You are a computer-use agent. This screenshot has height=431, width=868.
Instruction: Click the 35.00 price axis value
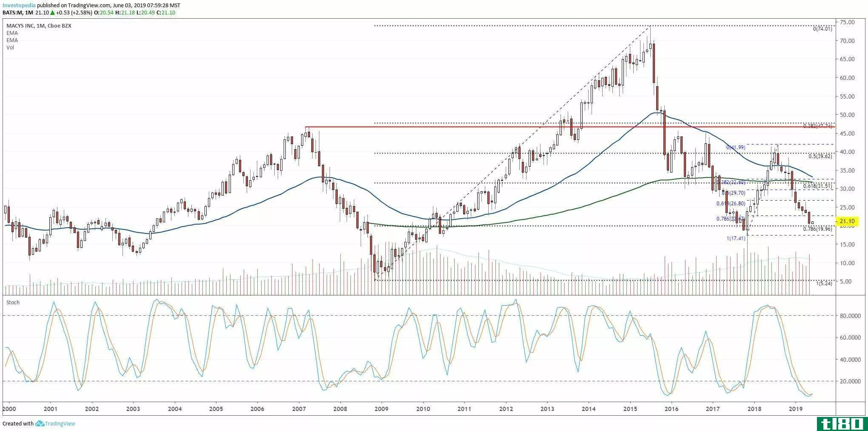pos(847,170)
